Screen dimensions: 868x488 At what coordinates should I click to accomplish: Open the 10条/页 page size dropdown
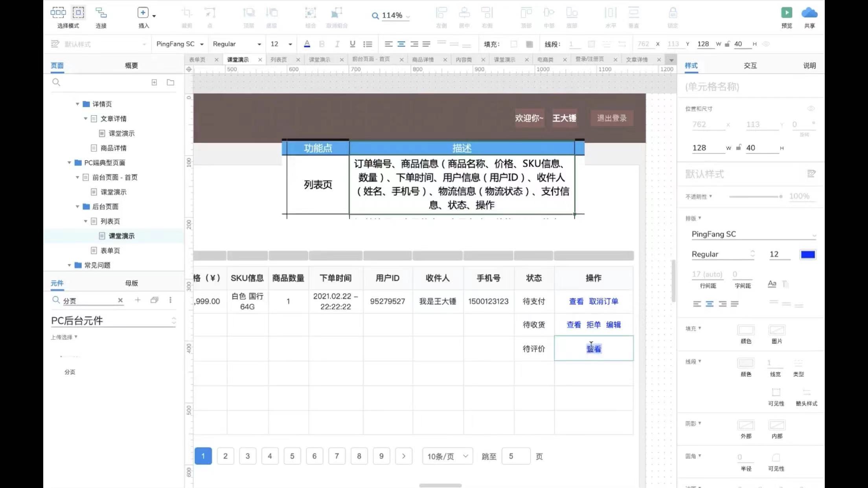[447, 456]
